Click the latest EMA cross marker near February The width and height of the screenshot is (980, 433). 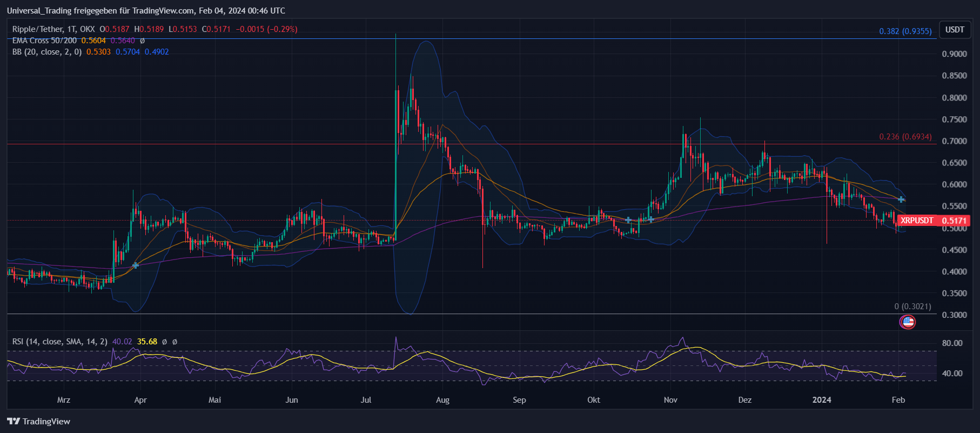pyautogui.click(x=901, y=199)
